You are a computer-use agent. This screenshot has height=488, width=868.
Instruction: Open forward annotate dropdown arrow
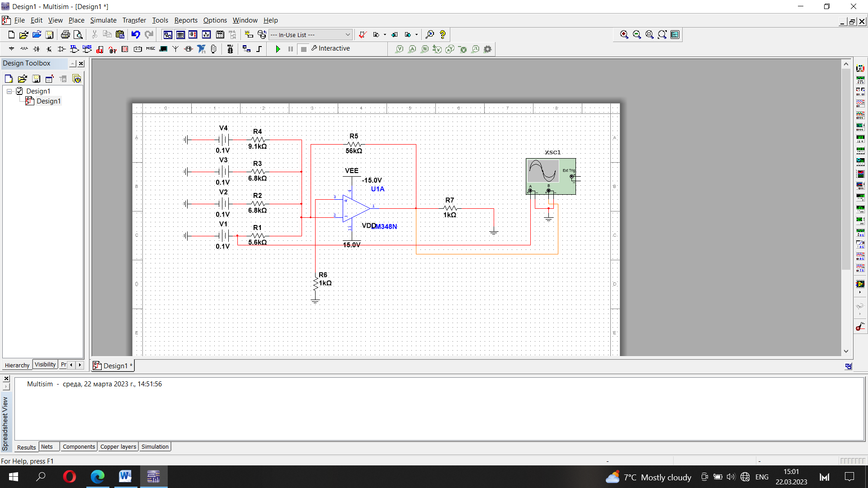coord(417,35)
